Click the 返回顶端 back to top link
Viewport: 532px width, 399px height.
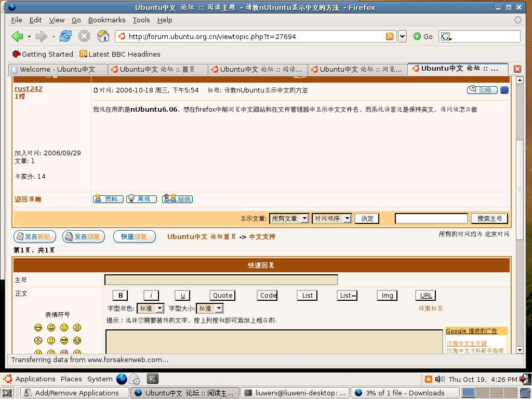[x=28, y=199]
